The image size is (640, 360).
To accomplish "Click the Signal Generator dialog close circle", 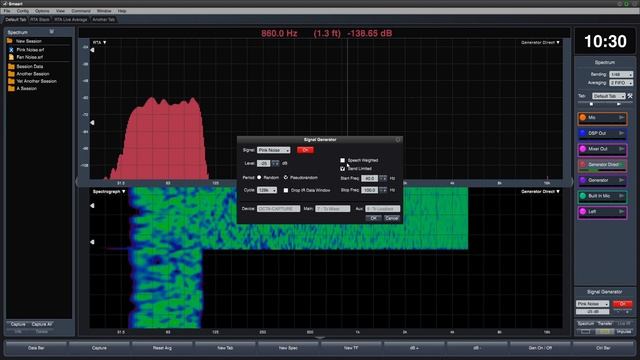I will (x=398, y=140).
